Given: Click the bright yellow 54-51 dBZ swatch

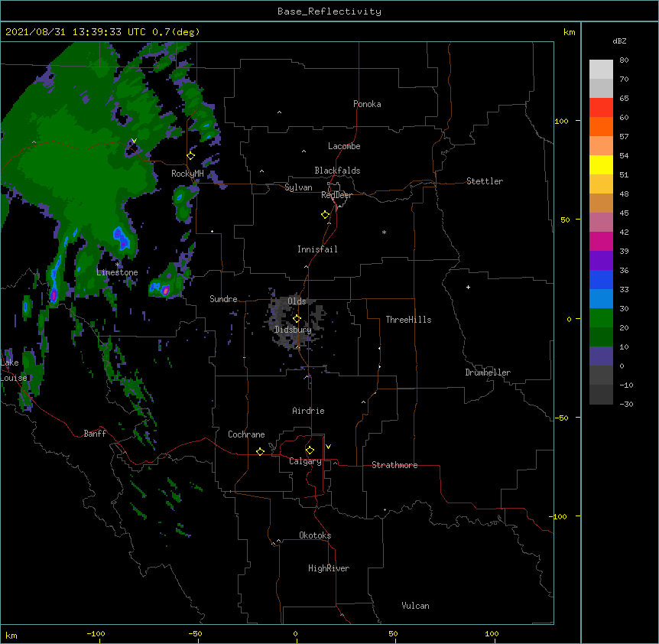Looking at the screenshot, I should [601, 164].
